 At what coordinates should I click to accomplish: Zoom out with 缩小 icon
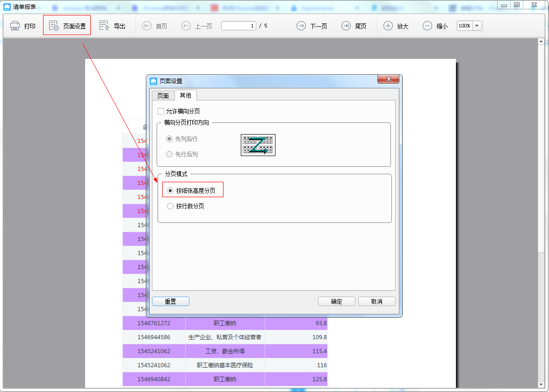(427, 26)
